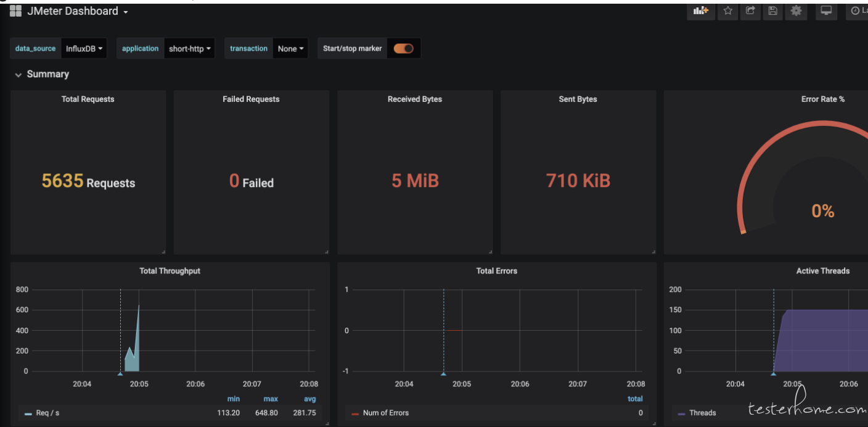Open the data_source InfluxDB dropdown

tap(84, 49)
